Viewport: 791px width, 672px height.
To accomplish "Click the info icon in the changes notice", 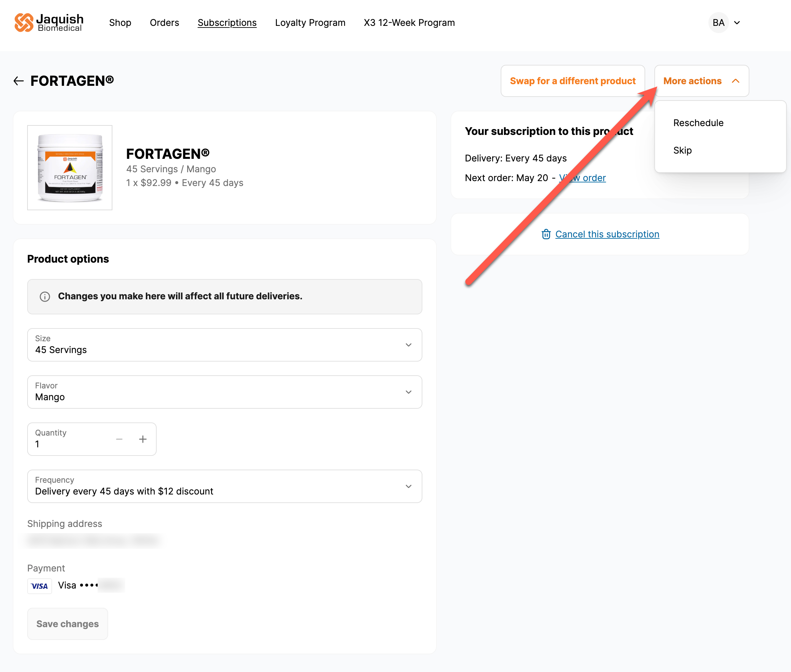I will 45,296.
